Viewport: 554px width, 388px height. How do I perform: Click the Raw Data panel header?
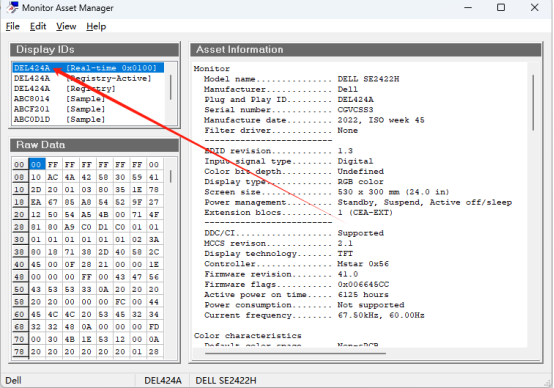[x=94, y=145]
